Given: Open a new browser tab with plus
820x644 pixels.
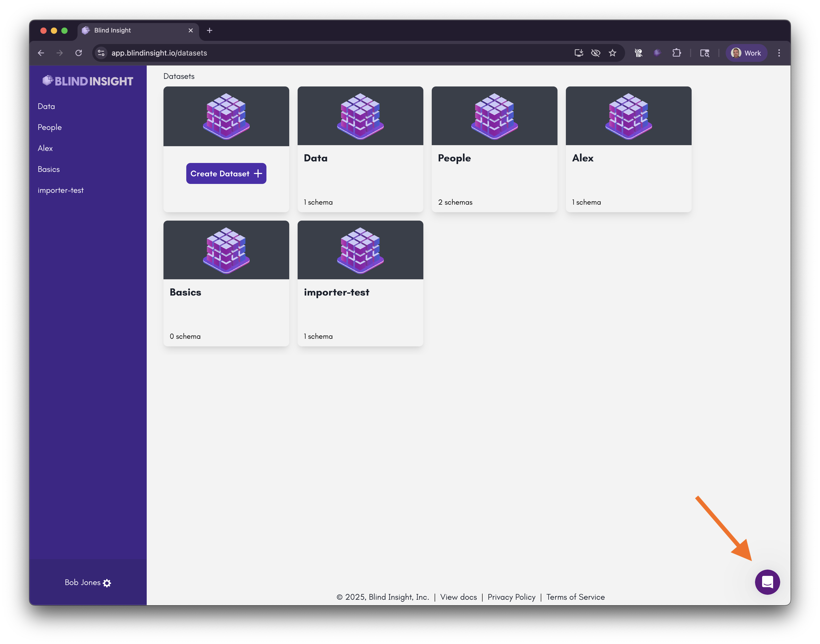Looking at the screenshot, I should click(x=210, y=30).
